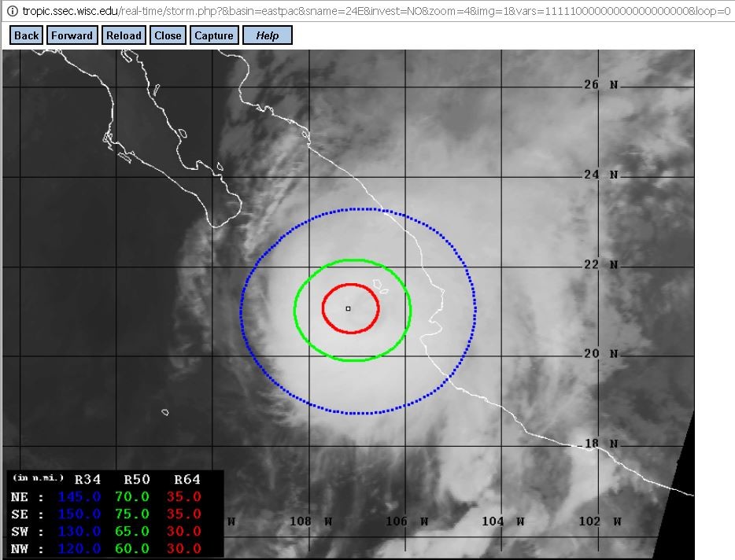Close the storm viewer window

coord(168,35)
